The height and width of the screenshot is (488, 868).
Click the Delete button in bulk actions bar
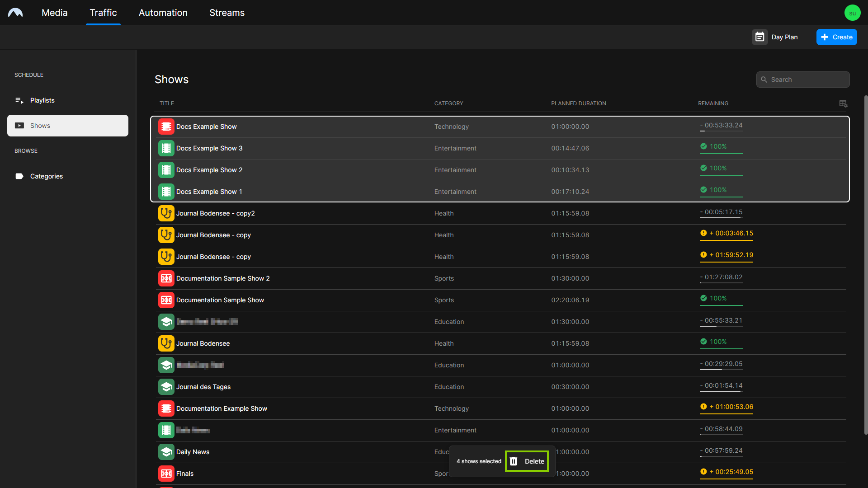point(527,461)
